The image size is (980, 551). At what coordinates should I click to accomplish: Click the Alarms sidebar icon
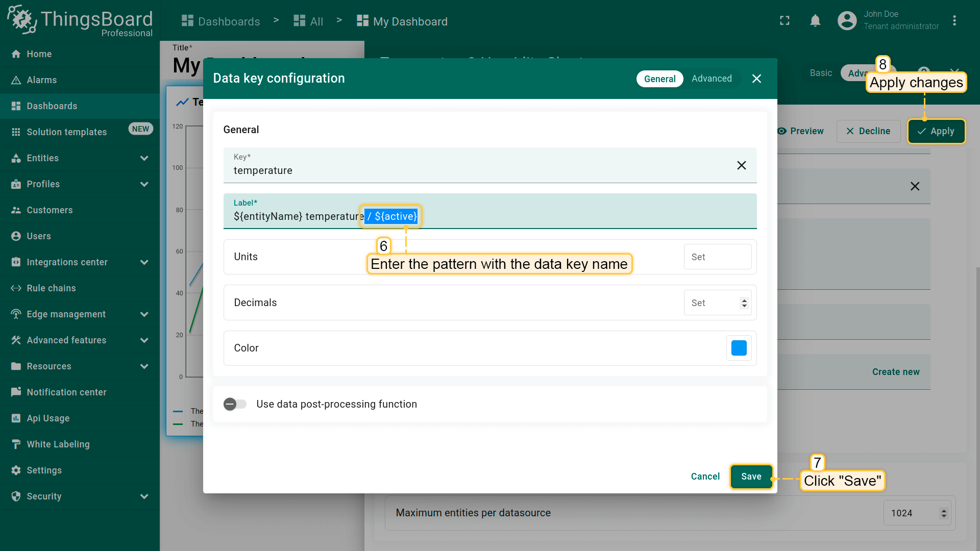(16, 80)
